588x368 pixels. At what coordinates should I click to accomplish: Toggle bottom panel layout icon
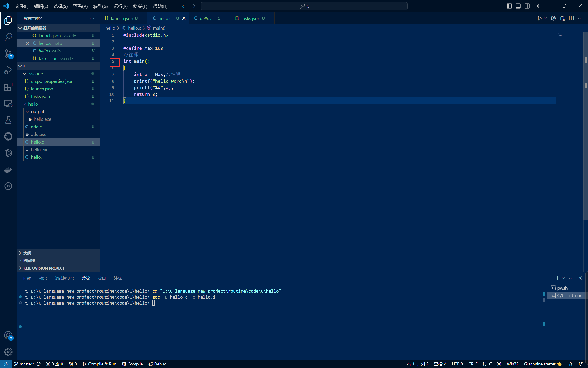[x=518, y=6]
